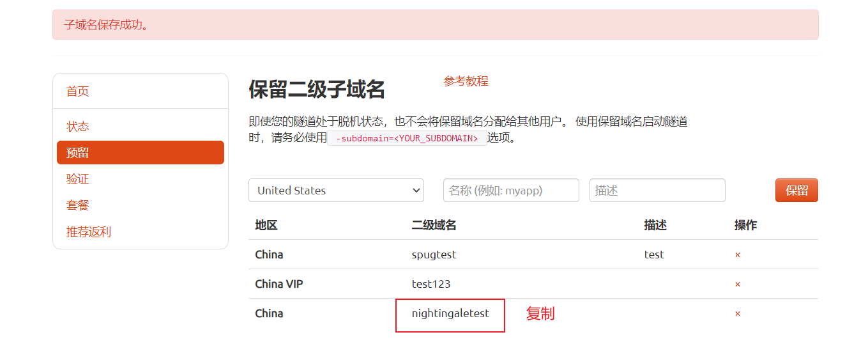Open the United States region dropdown
868x353 pixels.
[x=336, y=191]
